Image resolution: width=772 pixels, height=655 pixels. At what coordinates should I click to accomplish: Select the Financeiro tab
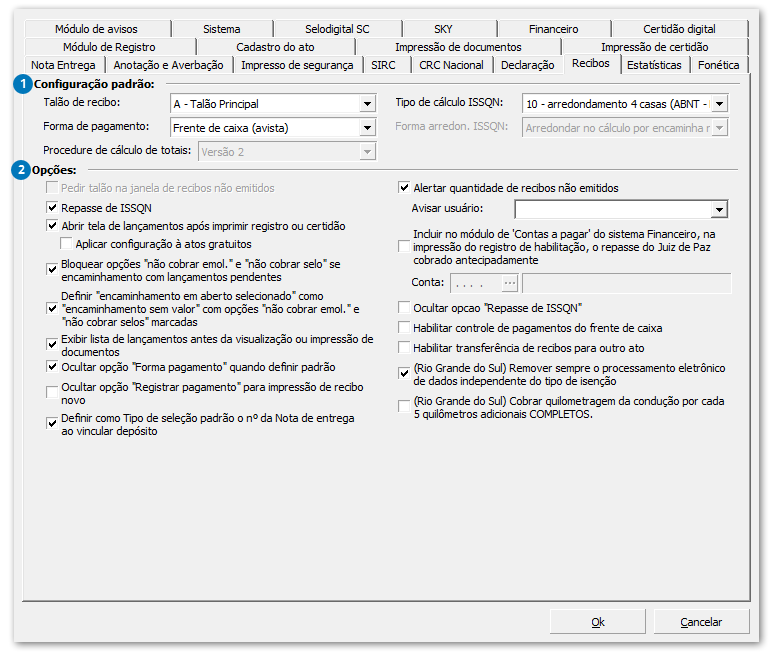(553, 29)
